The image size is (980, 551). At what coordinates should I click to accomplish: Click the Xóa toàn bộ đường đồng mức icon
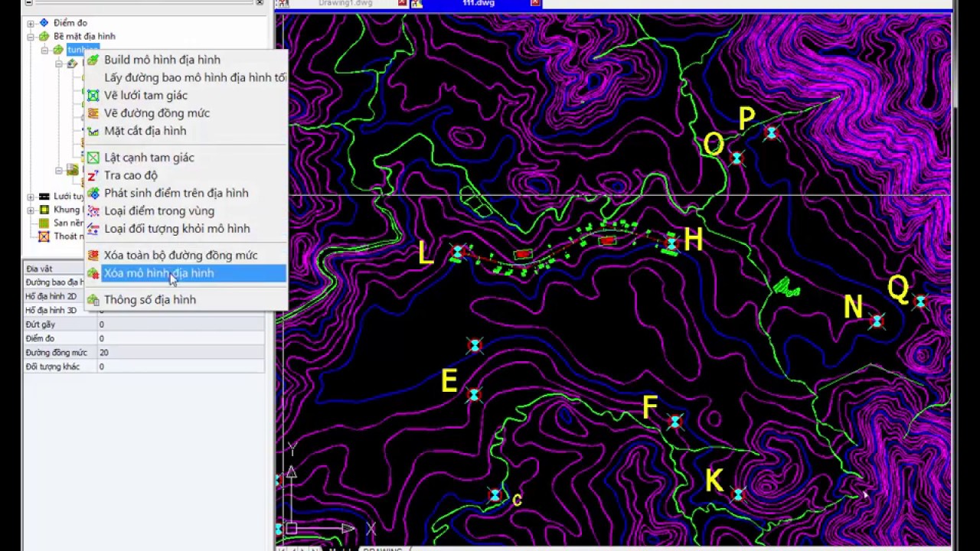(x=93, y=255)
